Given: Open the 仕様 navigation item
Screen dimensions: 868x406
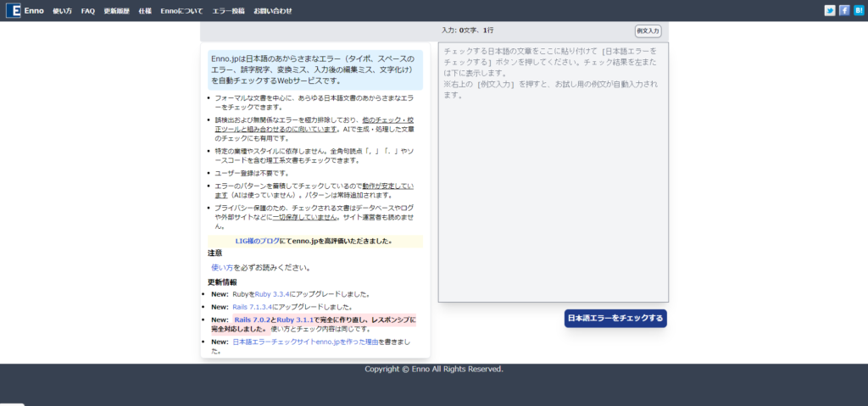Looking at the screenshot, I should click(x=144, y=11).
